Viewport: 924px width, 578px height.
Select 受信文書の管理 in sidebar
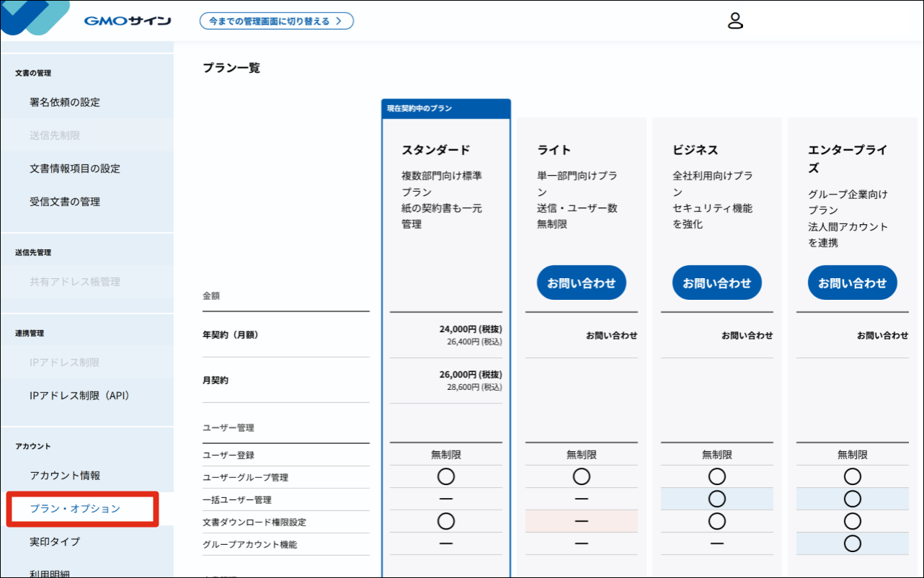(x=65, y=202)
